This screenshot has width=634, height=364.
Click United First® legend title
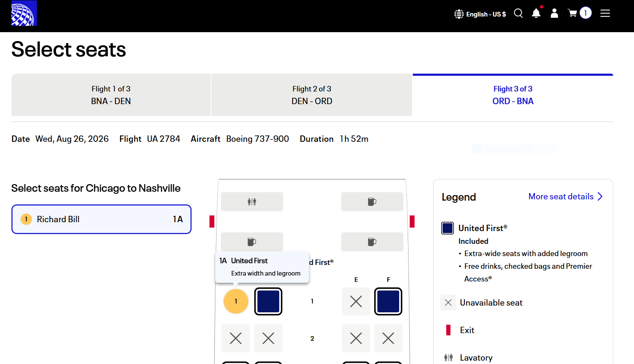(x=483, y=228)
